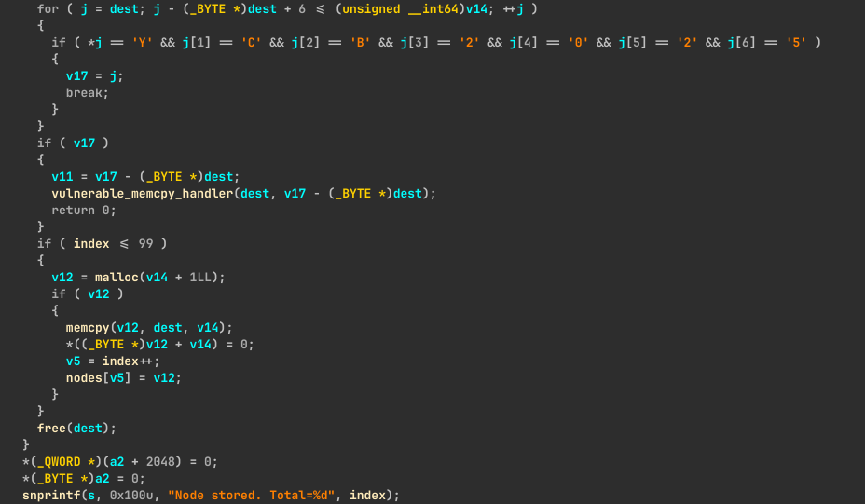865x504 pixels.
Task: Select the for loop keyword
Action: pyautogui.click(x=48, y=8)
